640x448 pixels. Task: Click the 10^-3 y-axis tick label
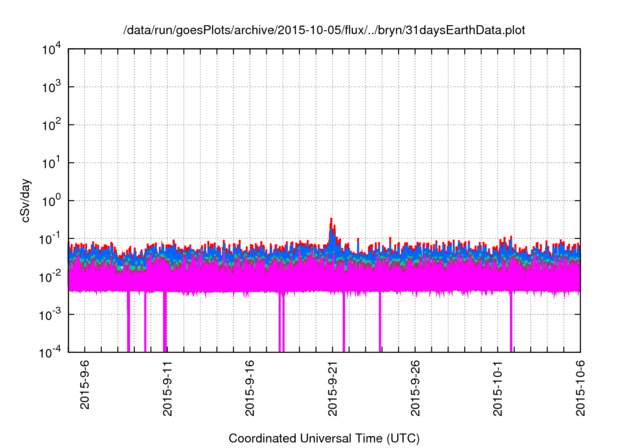[50, 314]
